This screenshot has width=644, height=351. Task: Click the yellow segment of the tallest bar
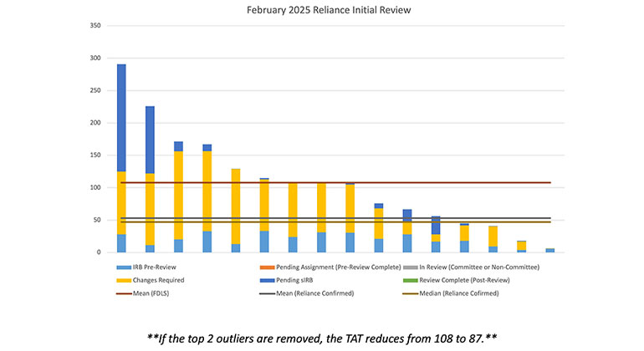[121, 203]
